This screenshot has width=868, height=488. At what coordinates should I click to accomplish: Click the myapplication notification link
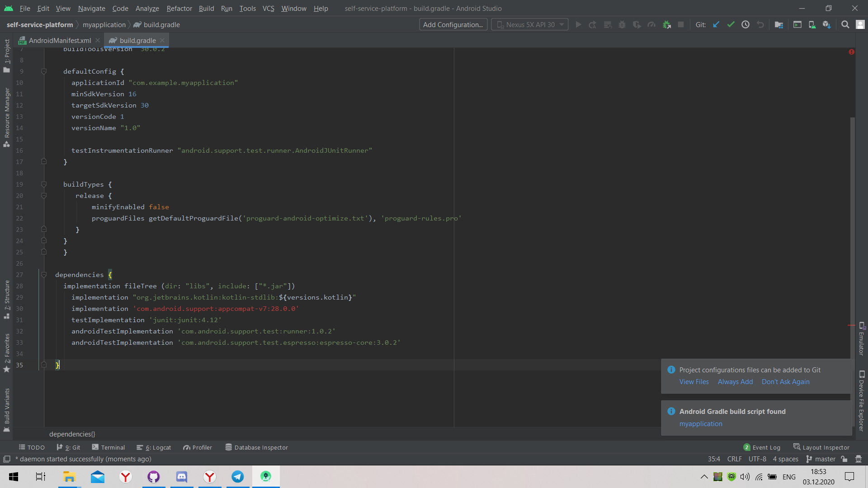[x=701, y=424]
